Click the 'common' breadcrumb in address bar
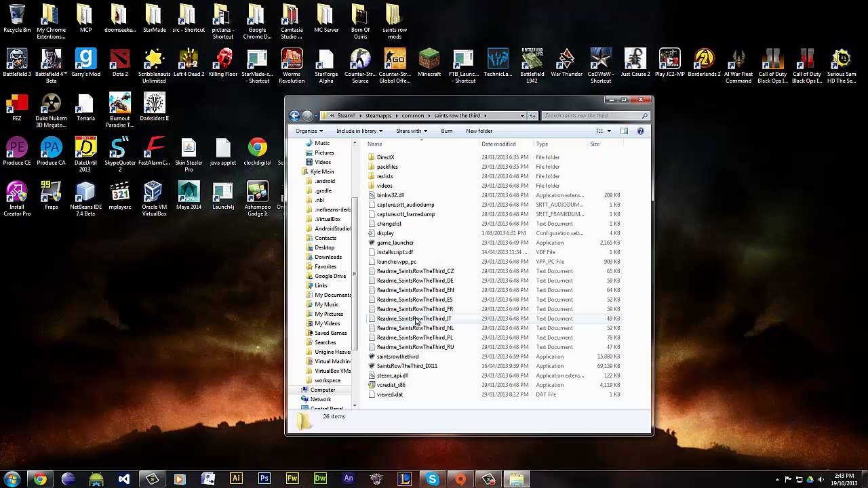The image size is (868, 488). (x=412, y=116)
